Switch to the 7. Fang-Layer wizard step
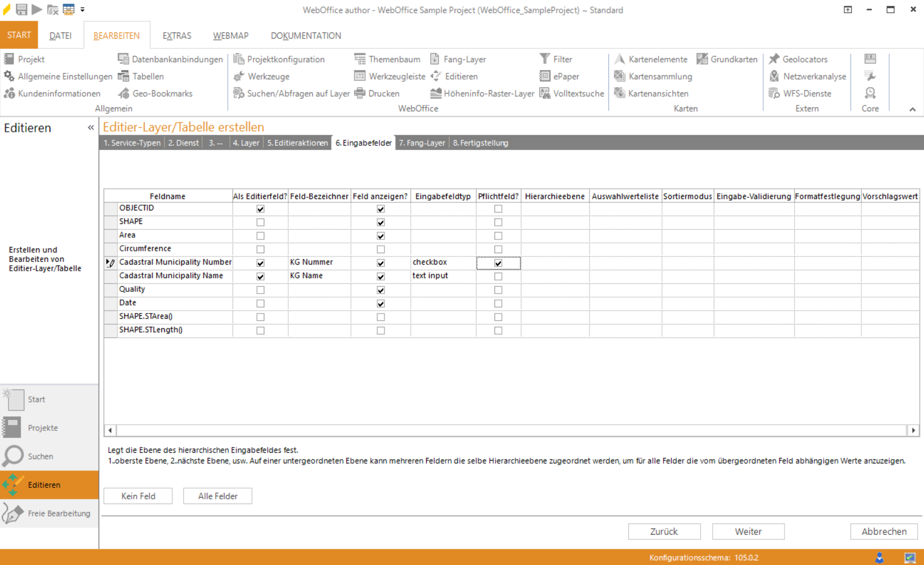This screenshot has height=565, width=924. [422, 143]
